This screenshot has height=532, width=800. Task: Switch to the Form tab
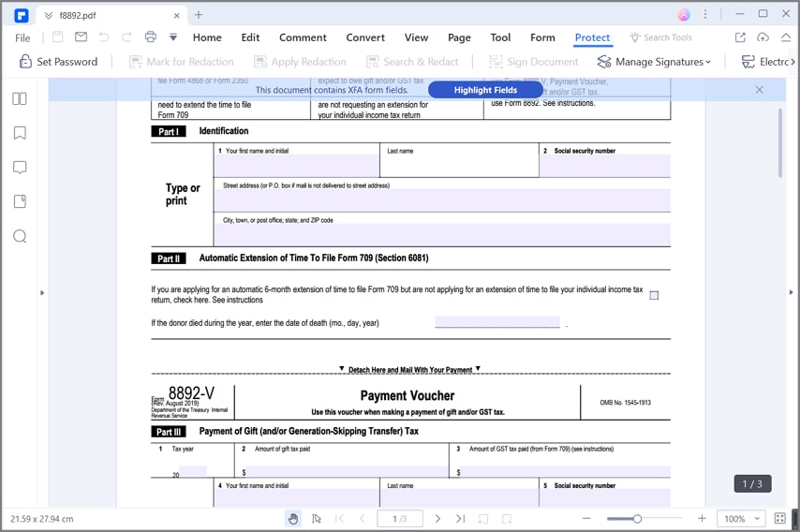coord(542,37)
